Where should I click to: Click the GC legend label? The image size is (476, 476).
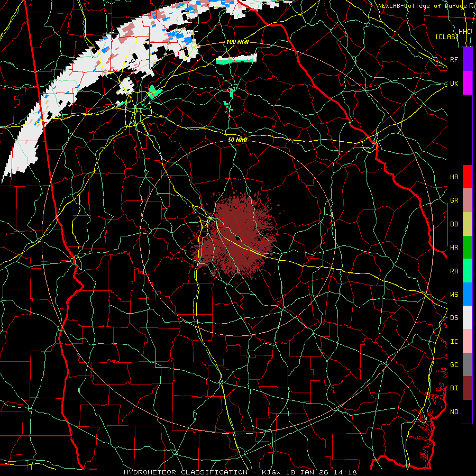pos(454,365)
